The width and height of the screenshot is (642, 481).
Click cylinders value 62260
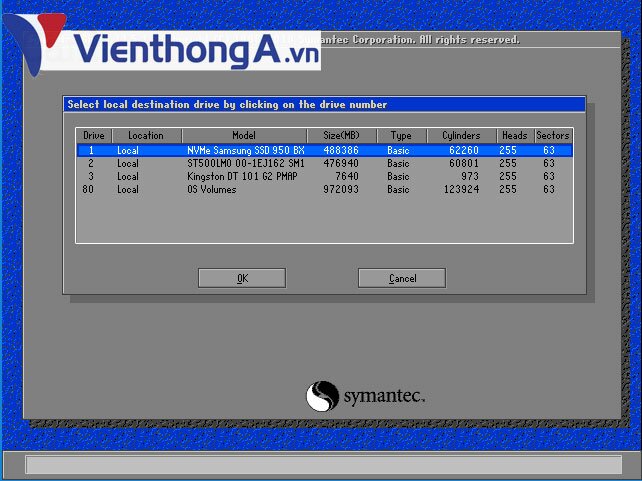[464, 150]
